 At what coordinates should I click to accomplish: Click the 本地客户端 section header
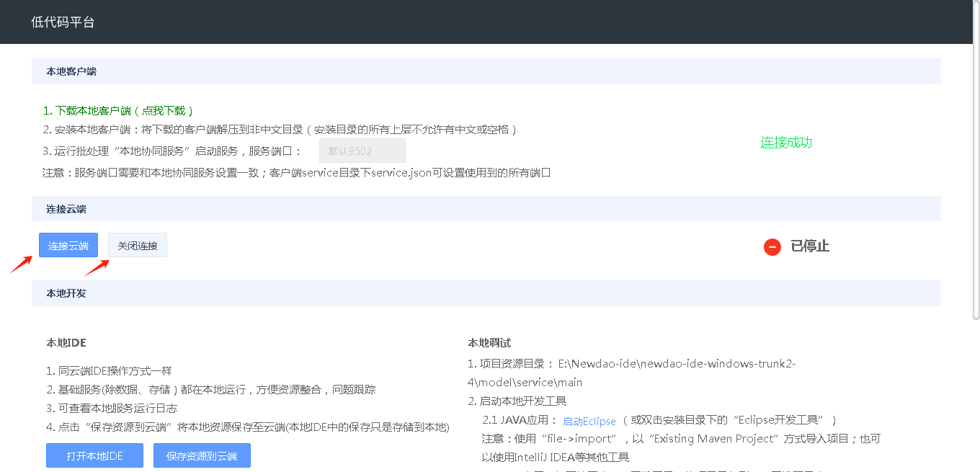tap(486, 71)
